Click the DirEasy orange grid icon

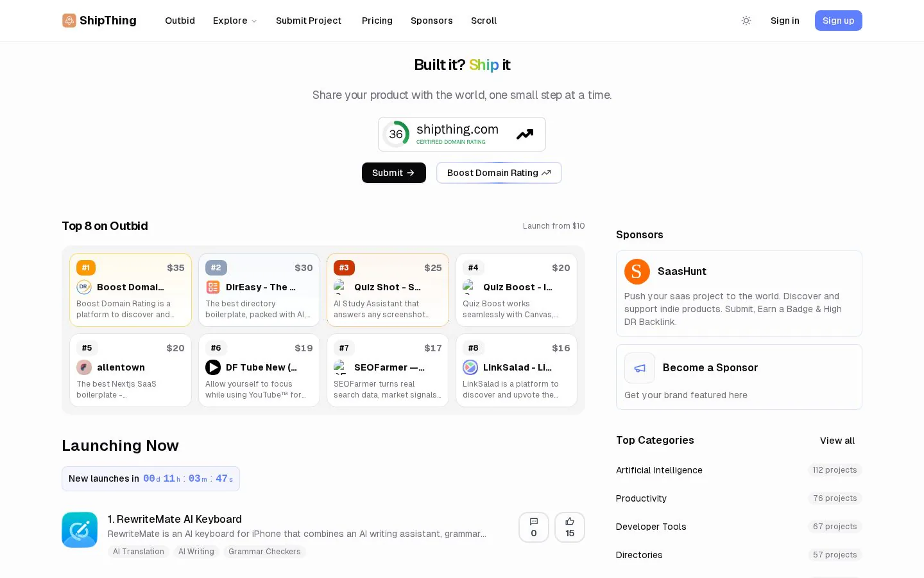click(213, 287)
